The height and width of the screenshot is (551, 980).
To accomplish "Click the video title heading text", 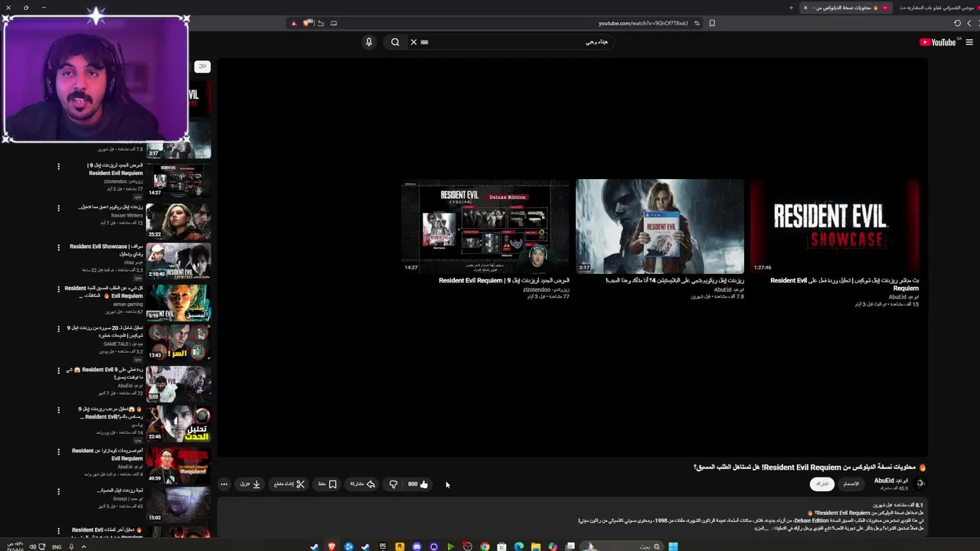I will (809, 467).
